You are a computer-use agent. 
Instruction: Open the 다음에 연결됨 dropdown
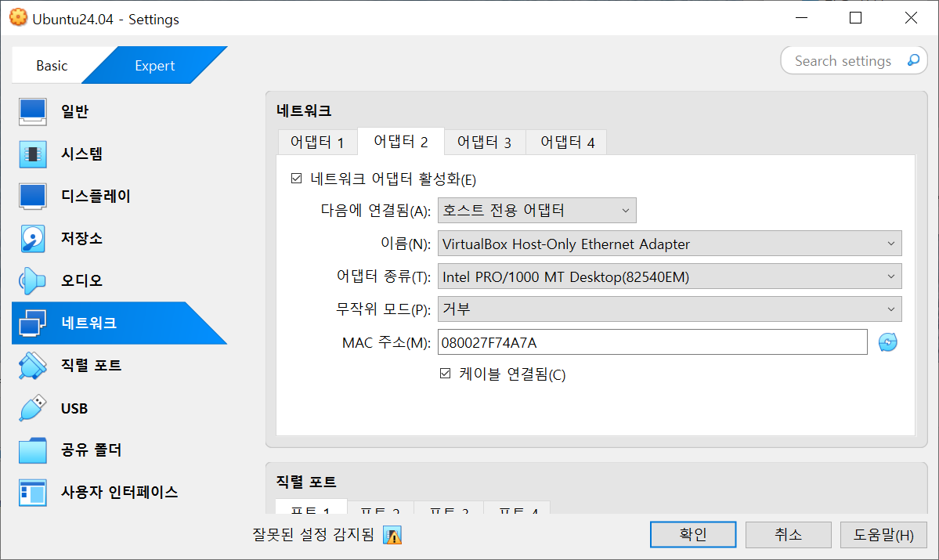click(x=536, y=210)
